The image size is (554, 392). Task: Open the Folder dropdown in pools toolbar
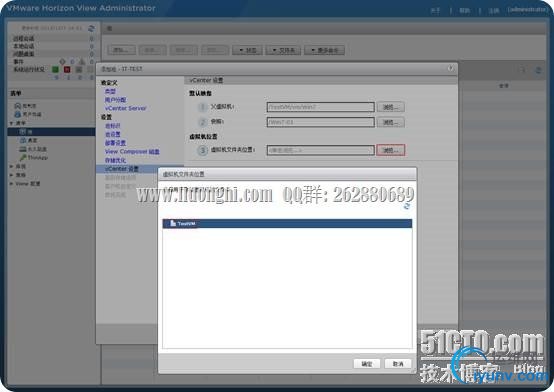[x=283, y=50]
